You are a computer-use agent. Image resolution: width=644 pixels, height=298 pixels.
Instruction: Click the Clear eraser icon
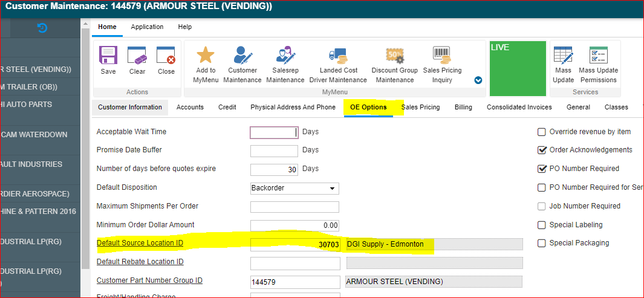[x=137, y=56]
